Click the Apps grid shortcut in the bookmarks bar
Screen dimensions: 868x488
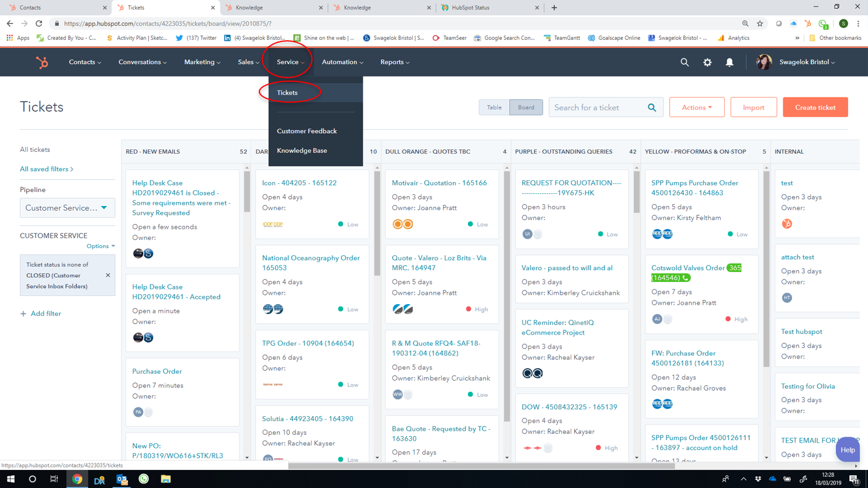tap(18, 38)
